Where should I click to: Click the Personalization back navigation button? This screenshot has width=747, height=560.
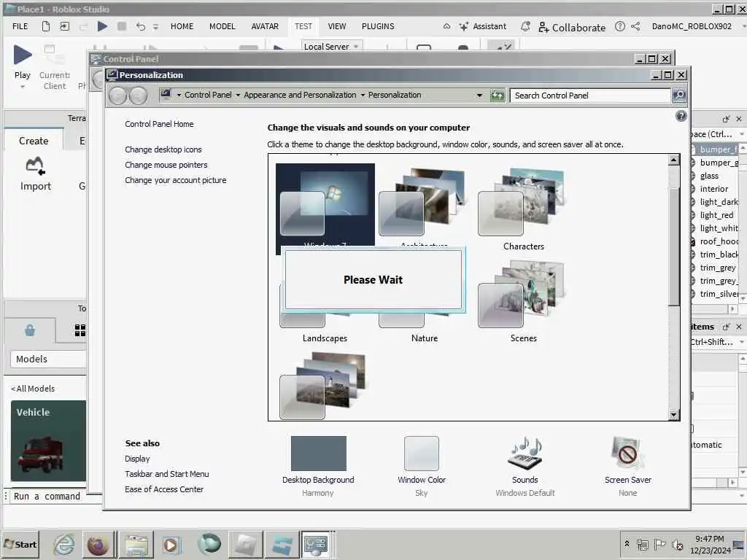(117, 96)
